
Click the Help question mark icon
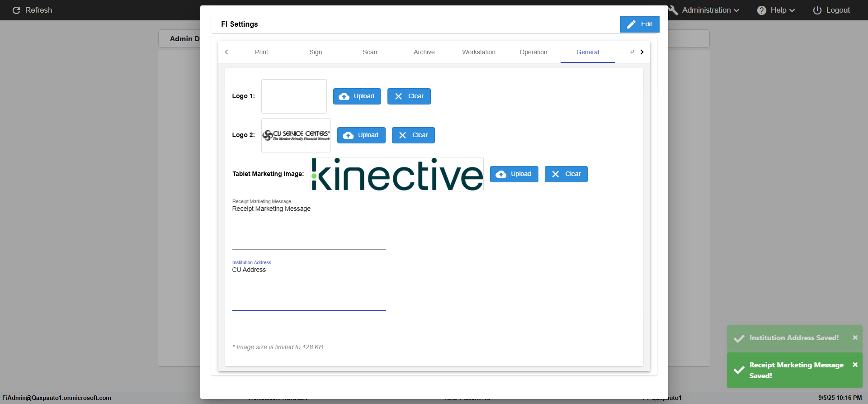tap(762, 10)
